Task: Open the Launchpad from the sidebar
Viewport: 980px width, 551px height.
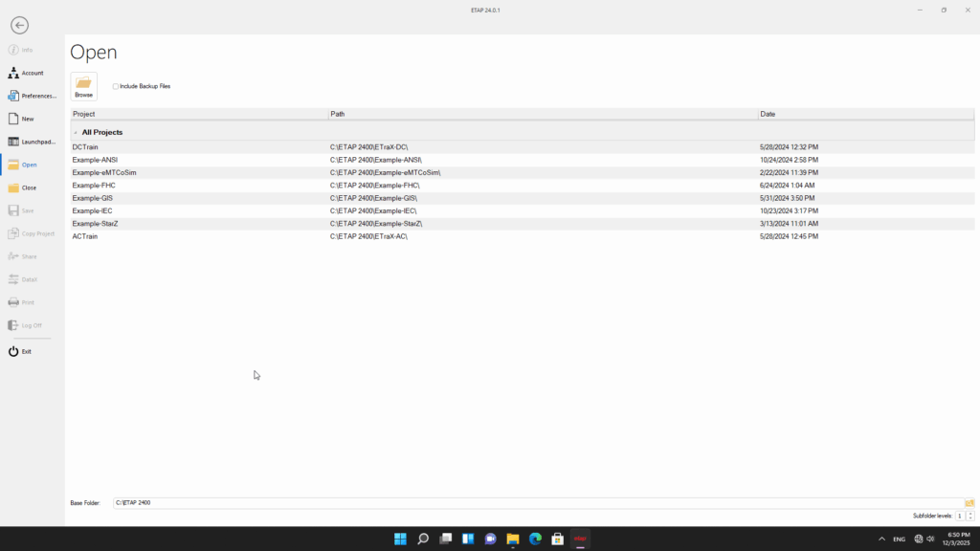Action: coord(33,142)
